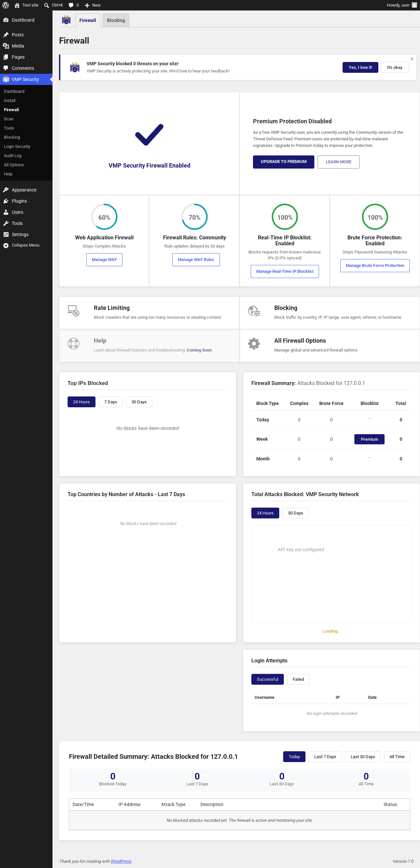Open Audit Log submenu item
The width and height of the screenshot is (420, 868).
click(13, 155)
